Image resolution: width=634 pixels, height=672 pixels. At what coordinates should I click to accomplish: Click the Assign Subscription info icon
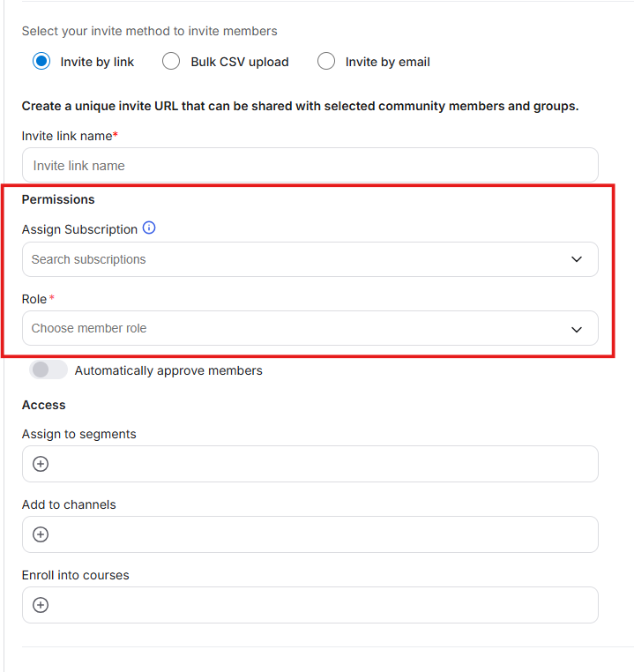149,228
